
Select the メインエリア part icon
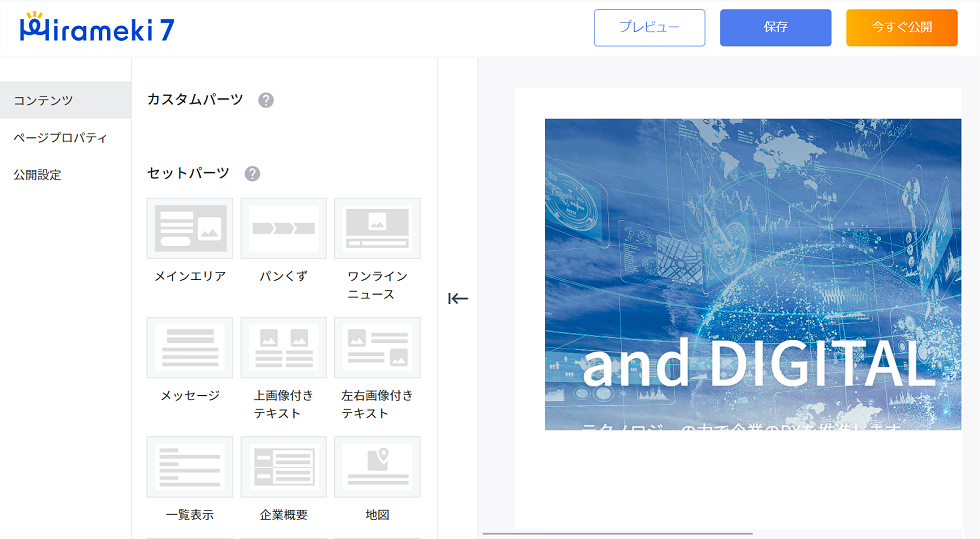189,228
